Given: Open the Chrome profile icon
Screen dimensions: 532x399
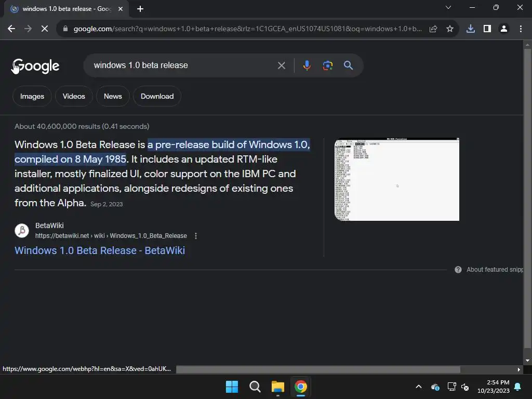Looking at the screenshot, I should point(504,29).
